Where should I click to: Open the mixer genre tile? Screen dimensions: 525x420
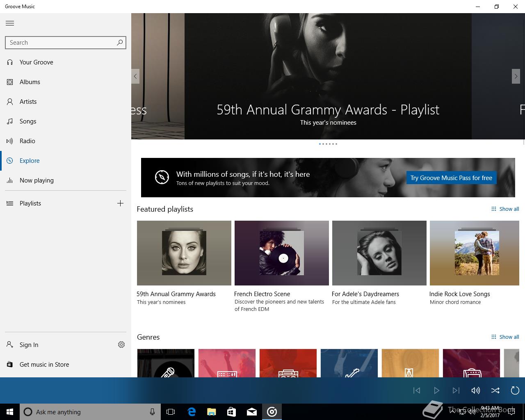click(x=227, y=363)
